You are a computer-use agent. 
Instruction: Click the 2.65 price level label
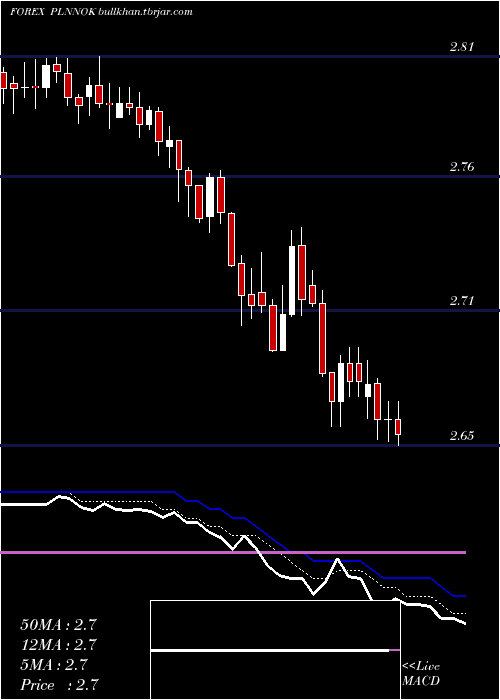[x=462, y=436]
